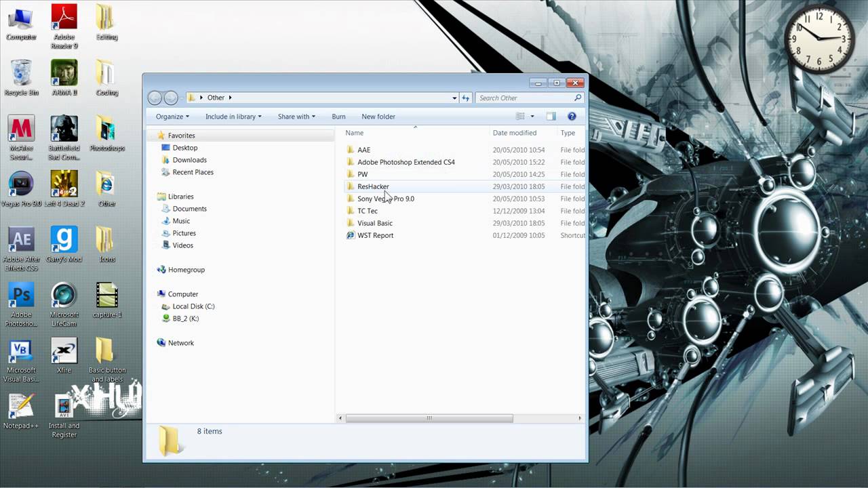Sort by the Name column header
868x488 pixels.
tap(415, 133)
